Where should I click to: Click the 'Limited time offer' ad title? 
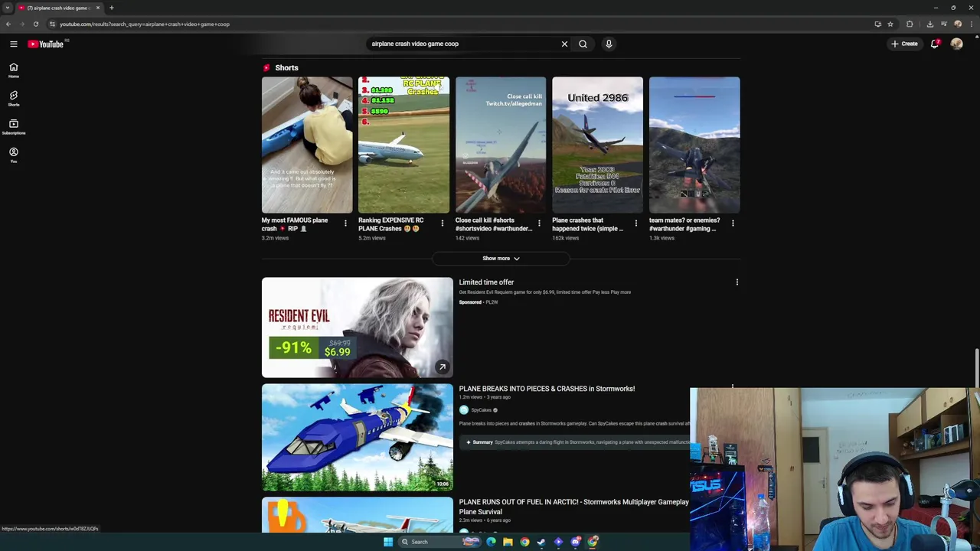(486, 282)
